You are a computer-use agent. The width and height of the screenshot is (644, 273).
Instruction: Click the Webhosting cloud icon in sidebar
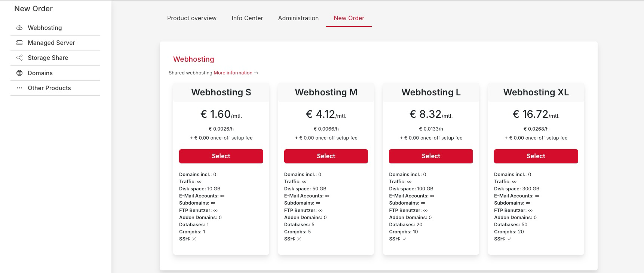coord(19,28)
